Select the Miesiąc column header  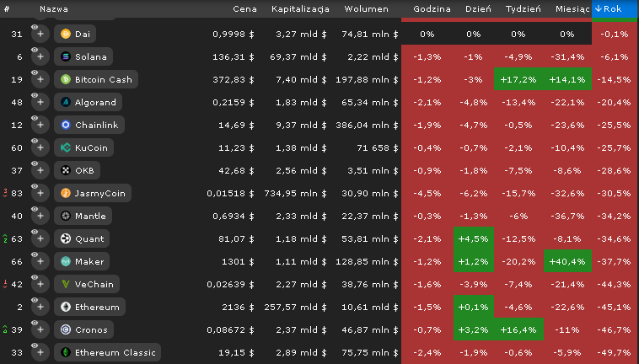pyautogui.click(x=572, y=9)
